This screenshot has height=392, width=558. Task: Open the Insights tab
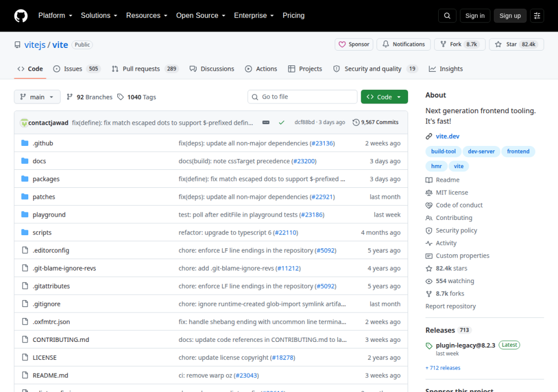point(446,69)
